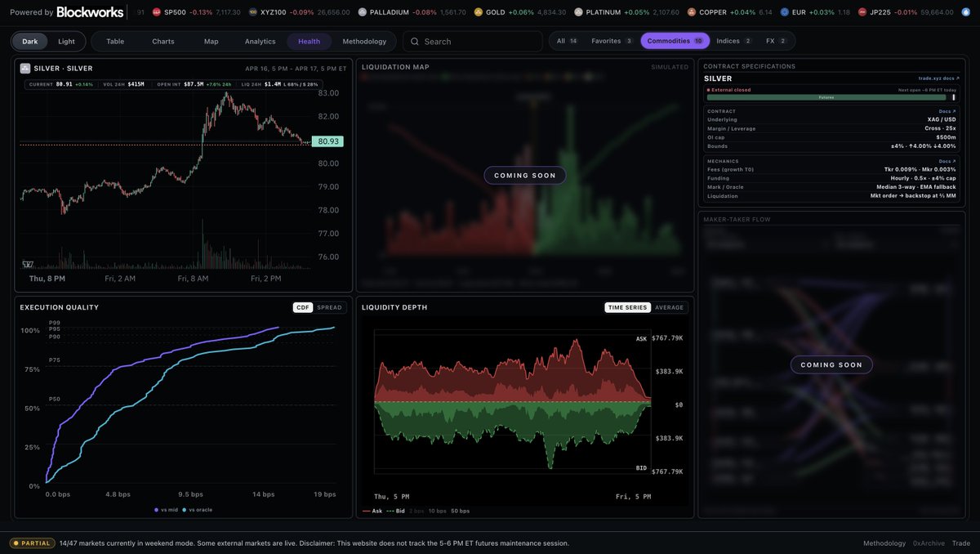Viewport: 980px width, 554px height.
Task: Click the OPEN INT $87.5M stat
Action: 196,84
